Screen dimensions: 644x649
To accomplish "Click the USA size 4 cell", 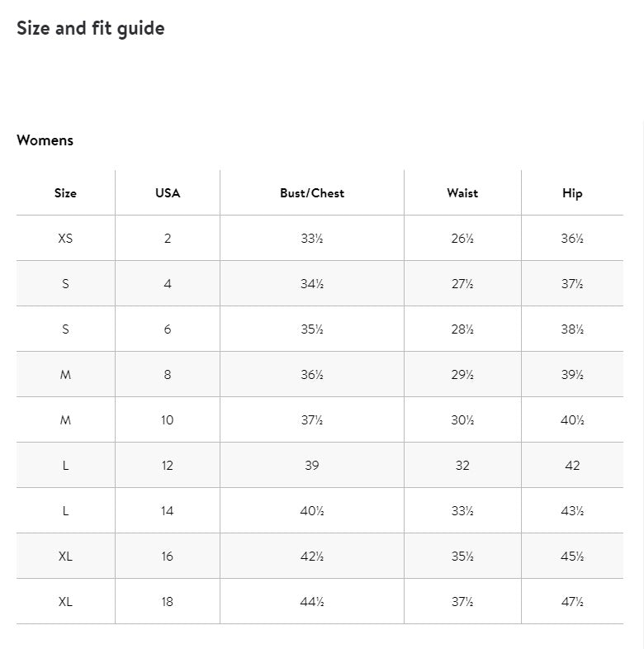I will coord(168,284).
